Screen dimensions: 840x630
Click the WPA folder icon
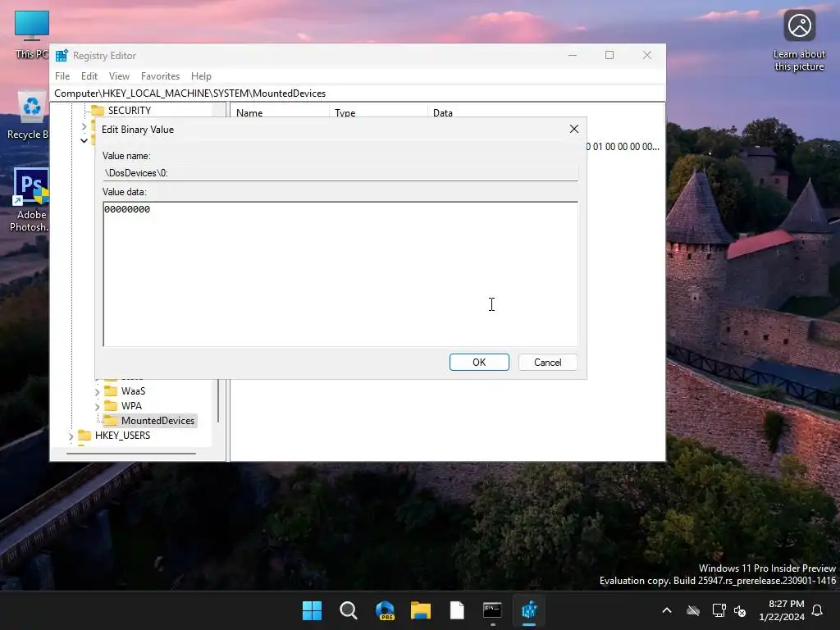pyautogui.click(x=111, y=405)
